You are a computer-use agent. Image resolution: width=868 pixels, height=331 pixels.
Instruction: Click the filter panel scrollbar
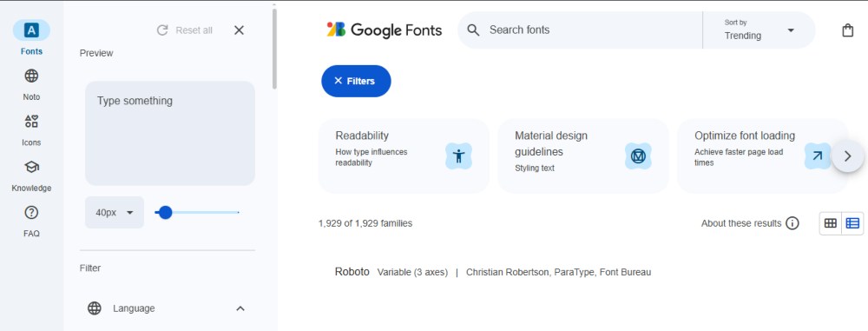[x=274, y=49]
